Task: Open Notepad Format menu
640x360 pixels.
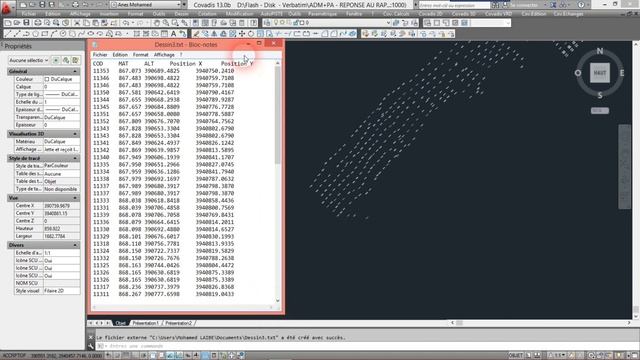Action: click(140, 55)
